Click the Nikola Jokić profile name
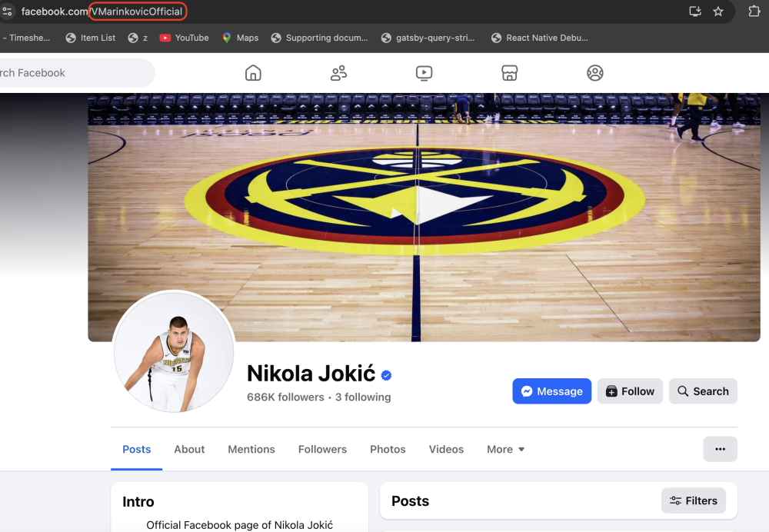 coord(311,374)
